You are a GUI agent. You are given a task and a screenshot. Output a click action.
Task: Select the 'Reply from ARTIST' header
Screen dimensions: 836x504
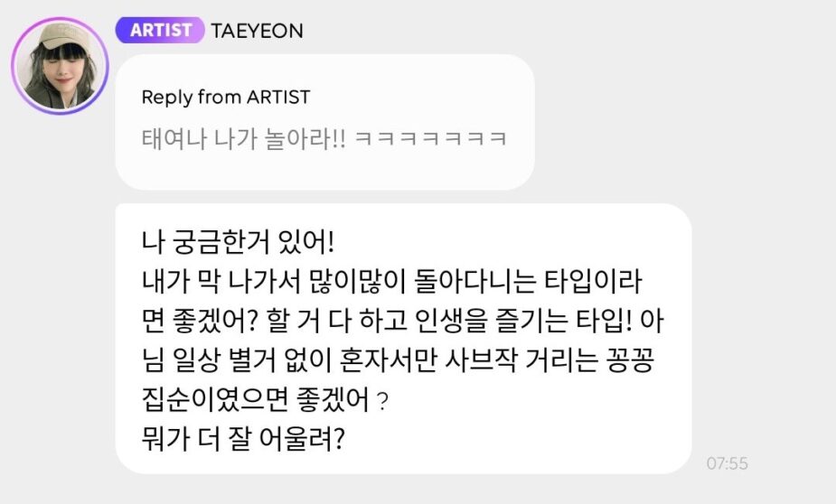click(x=226, y=98)
